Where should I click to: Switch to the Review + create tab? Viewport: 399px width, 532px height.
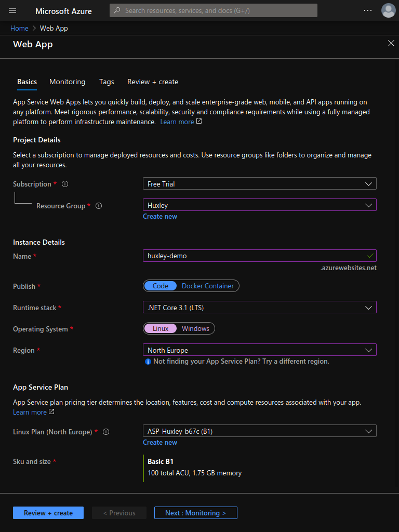[153, 82]
